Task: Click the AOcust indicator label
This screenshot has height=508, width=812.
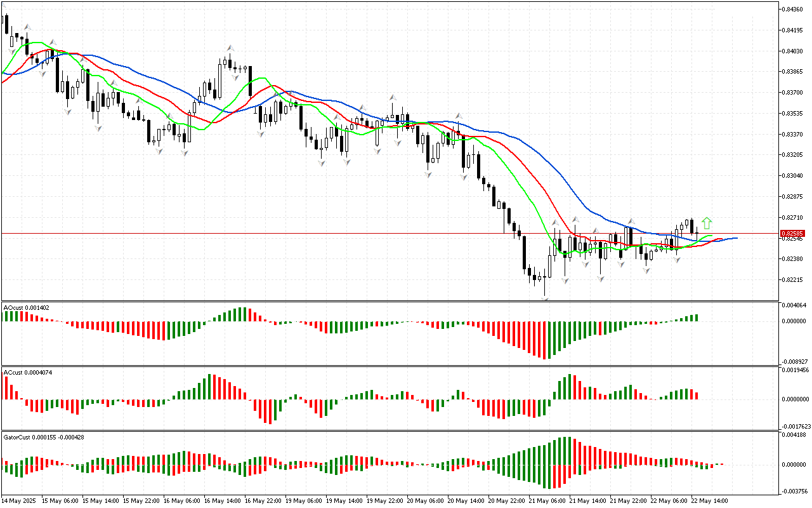Action: click(26, 308)
